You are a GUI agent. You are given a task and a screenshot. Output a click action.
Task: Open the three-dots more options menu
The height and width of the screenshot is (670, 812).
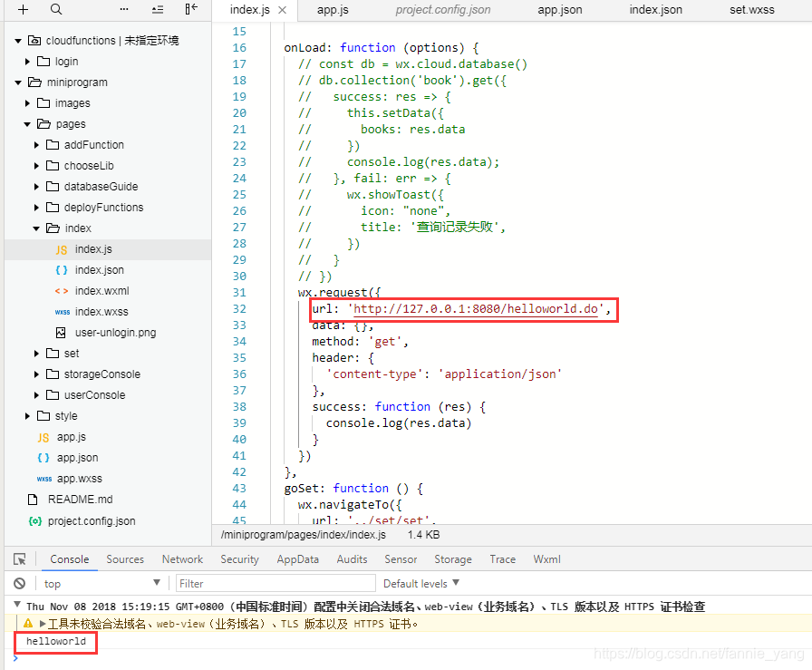124,9
